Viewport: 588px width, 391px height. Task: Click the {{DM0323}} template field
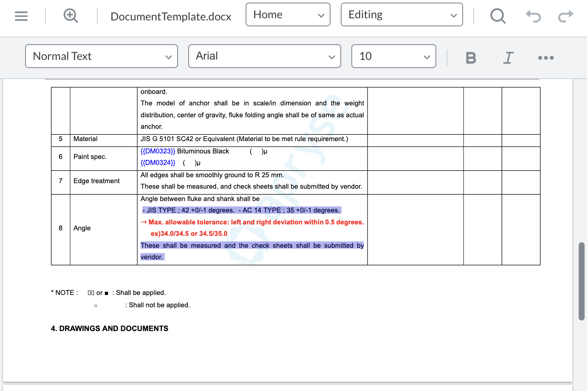click(x=158, y=151)
